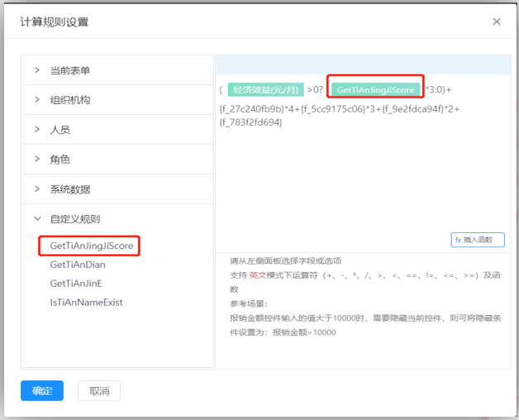Expand the 系统数据 group
Viewport: 519px width, 420px height.
(37, 189)
